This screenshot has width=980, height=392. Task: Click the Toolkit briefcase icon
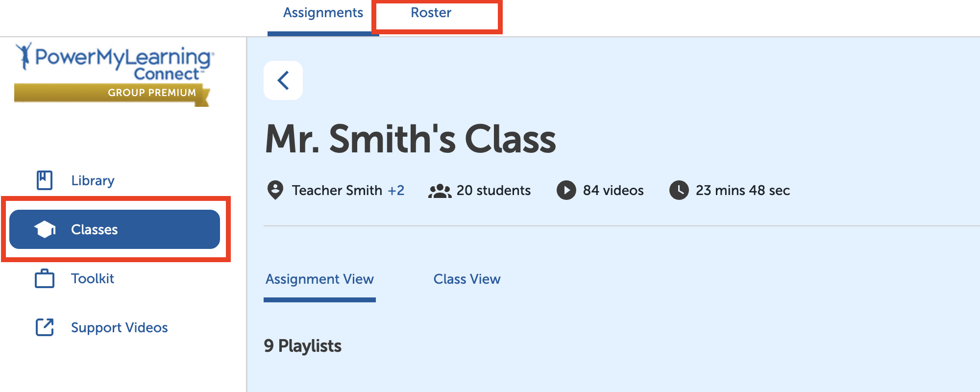coord(45,278)
